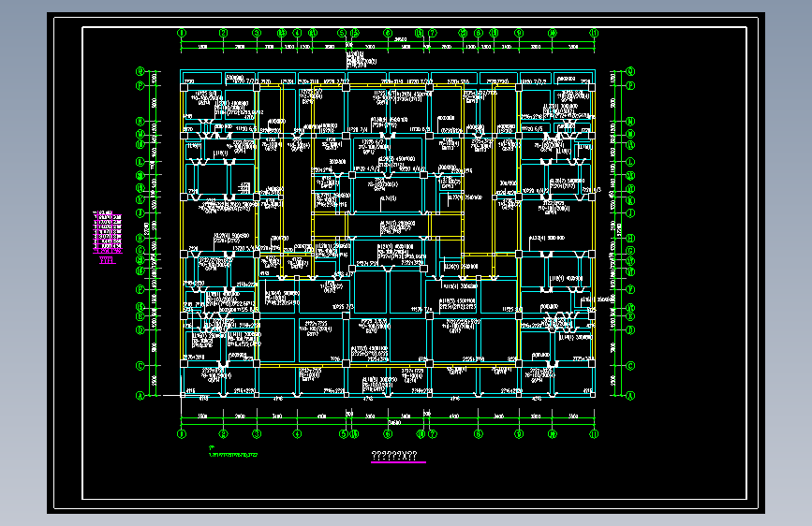This screenshot has width=812, height=526.
Task: Click axis bubble 7 in the top grid row
Action: tap(433, 33)
